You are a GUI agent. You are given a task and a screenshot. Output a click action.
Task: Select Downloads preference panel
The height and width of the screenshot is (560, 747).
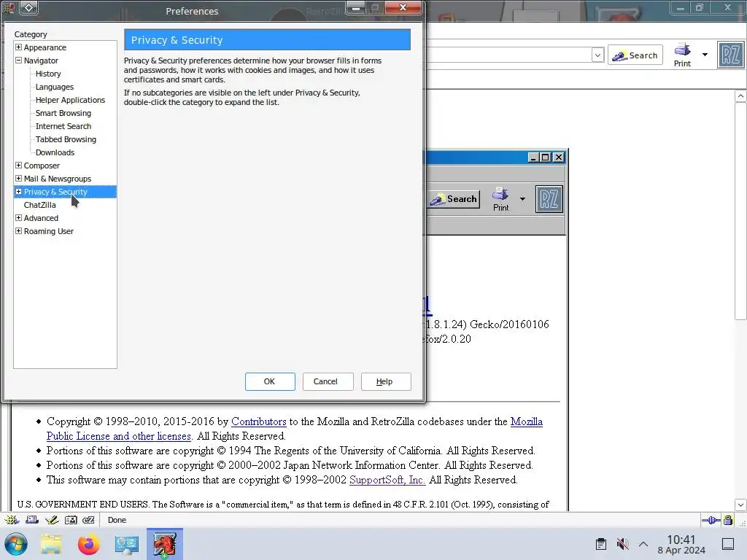click(55, 152)
